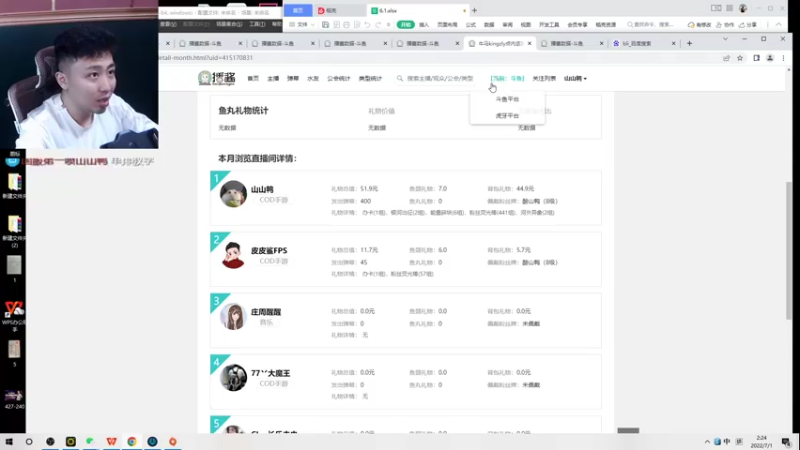Switch to the 稻壳 tab in WPS
The image size is (800, 450).
pos(339,11)
